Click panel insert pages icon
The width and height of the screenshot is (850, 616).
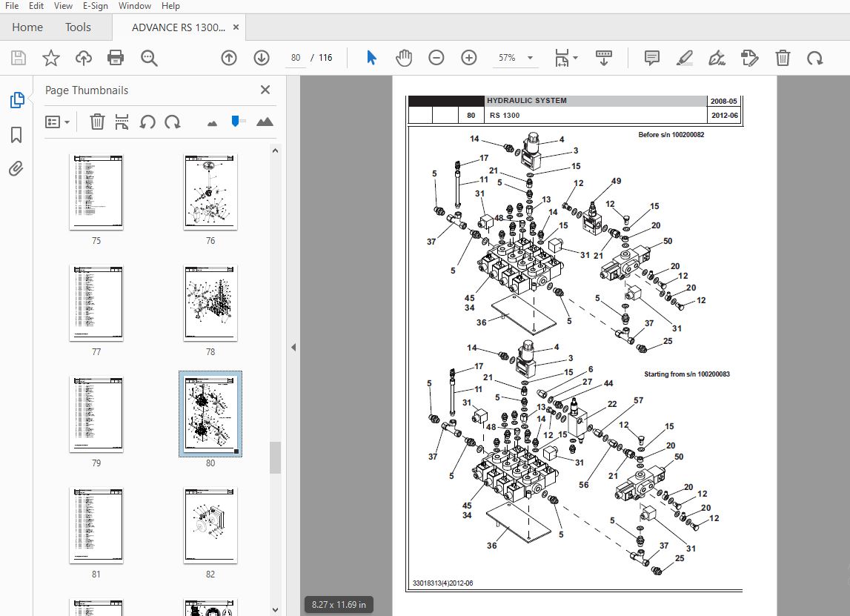pos(122,122)
